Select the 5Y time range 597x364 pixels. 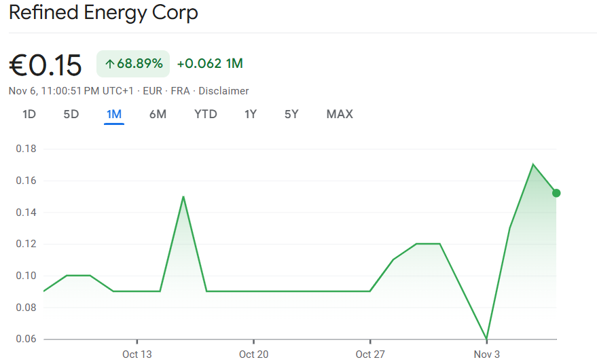[291, 114]
